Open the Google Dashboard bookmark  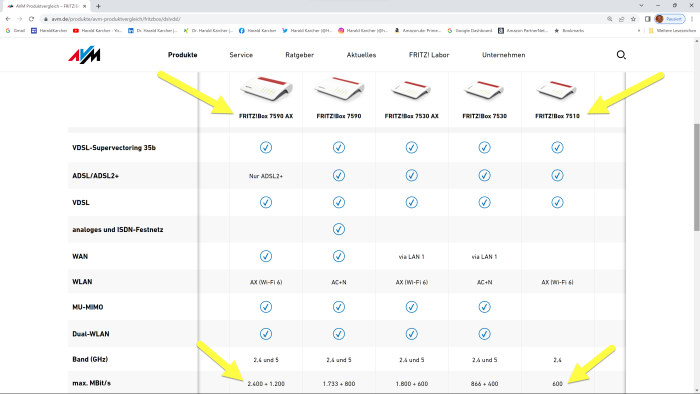[470, 31]
